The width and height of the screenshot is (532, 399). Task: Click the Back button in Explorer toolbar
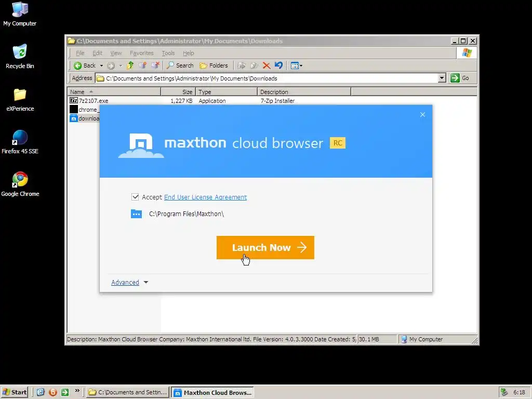coord(85,65)
